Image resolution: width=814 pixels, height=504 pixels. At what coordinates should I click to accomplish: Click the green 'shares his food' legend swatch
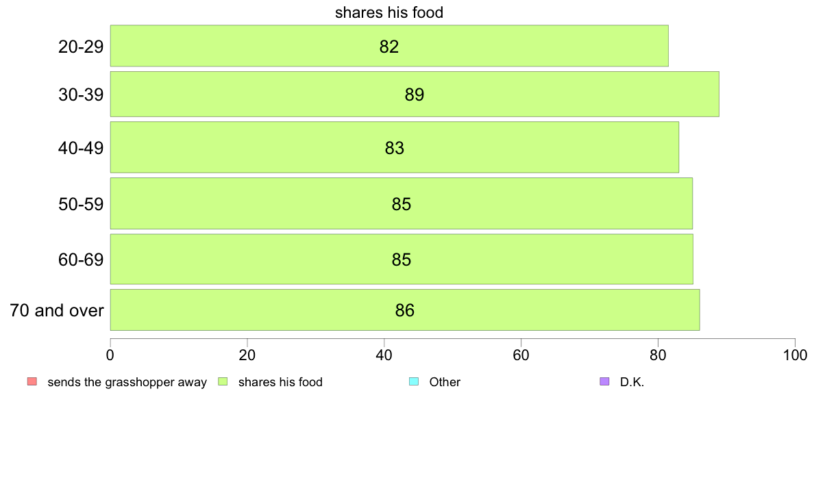tap(223, 381)
